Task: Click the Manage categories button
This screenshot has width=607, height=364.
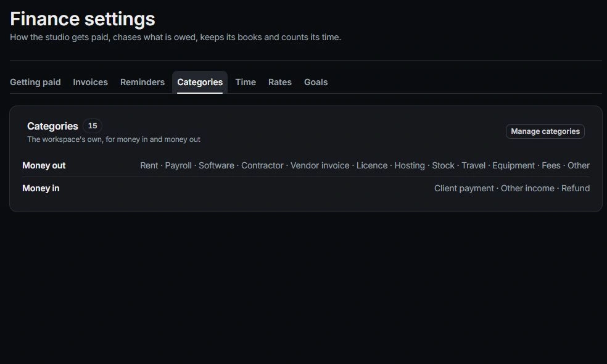Action: click(545, 131)
